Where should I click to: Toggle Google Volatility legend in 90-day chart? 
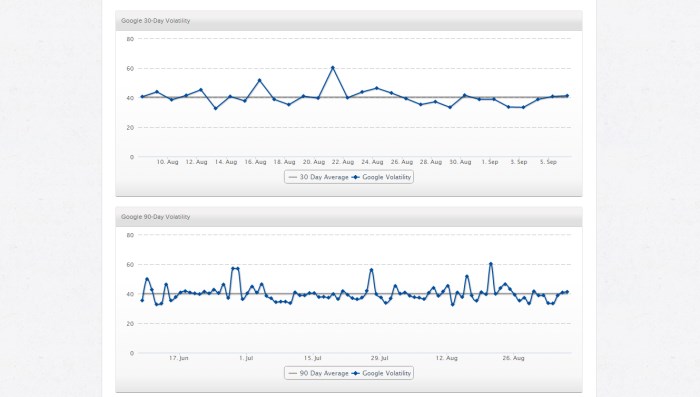pyautogui.click(x=381, y=373)
